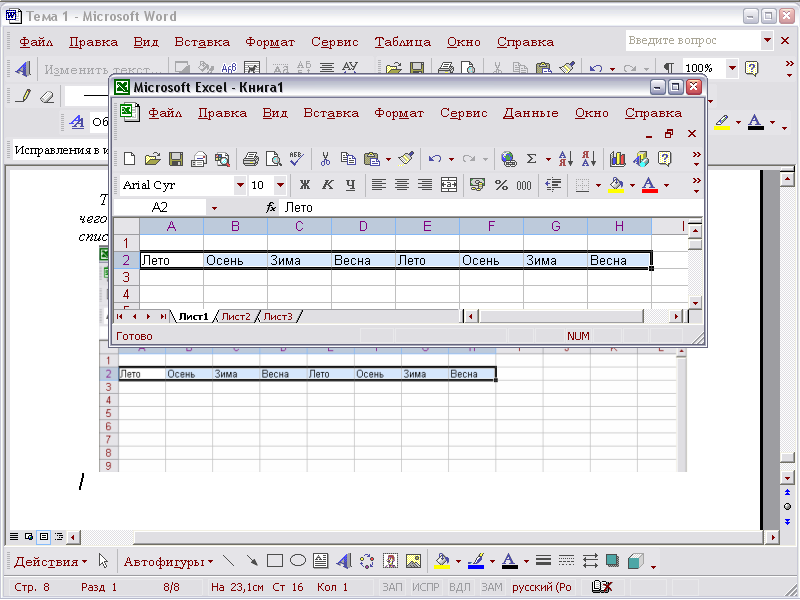The width and height of the screenshot is (800, 600).
Task: Switch to the Лист2 sheet tab
Action: 236,316
